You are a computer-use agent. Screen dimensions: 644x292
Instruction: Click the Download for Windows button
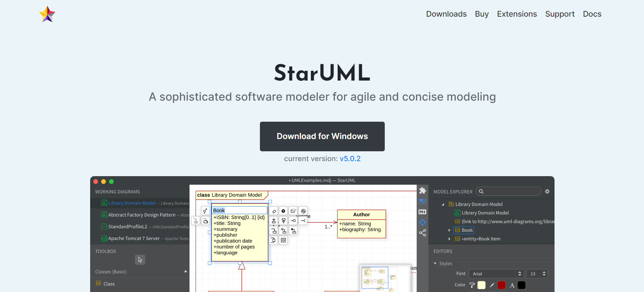point(322,136)
